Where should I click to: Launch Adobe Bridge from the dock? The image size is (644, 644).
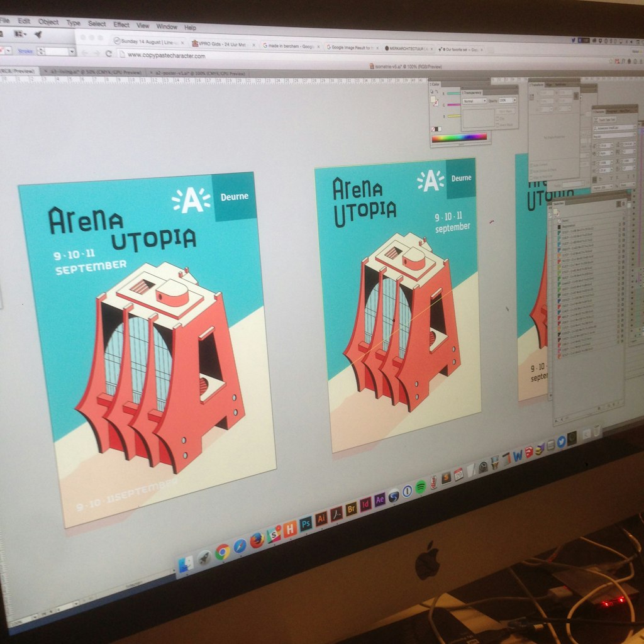[351, 509]
